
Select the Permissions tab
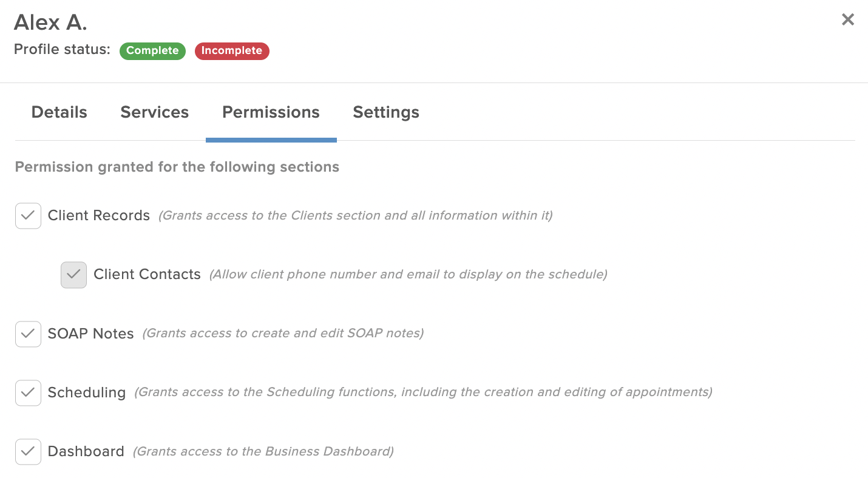271,112
